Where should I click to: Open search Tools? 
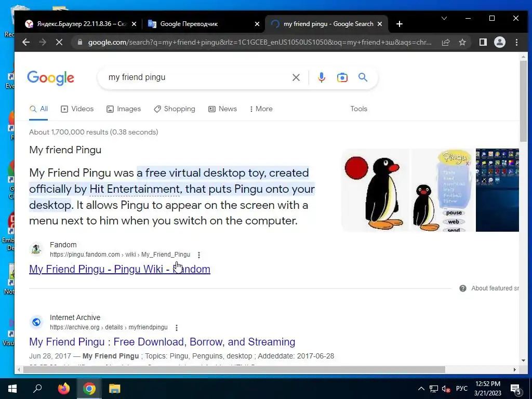click(358, 109)
